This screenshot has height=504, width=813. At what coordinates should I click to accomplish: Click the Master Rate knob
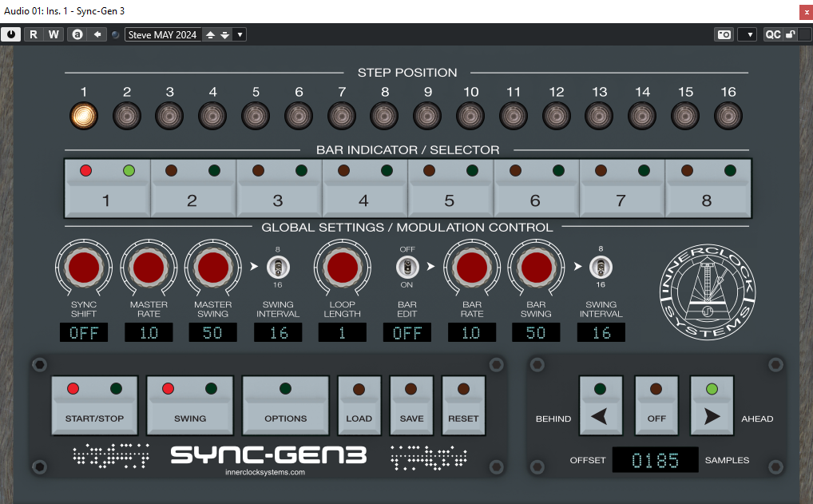[149, 268]
